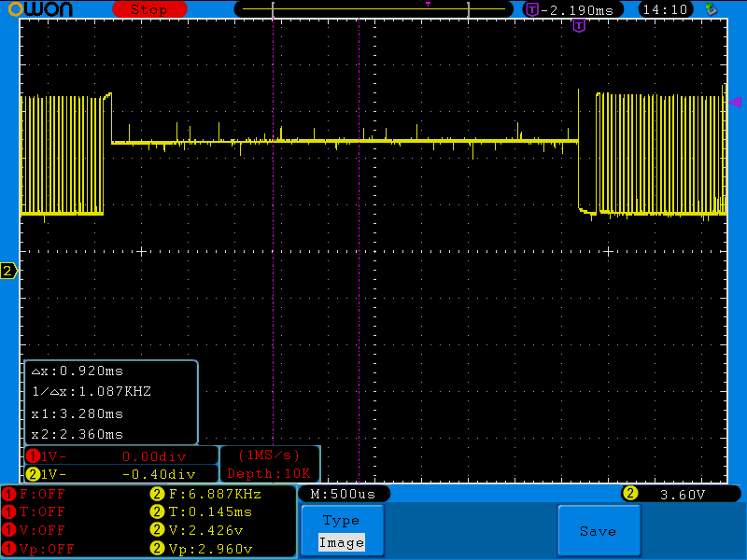Select the purple T trigger marker atop the grid

pos(579,26)
